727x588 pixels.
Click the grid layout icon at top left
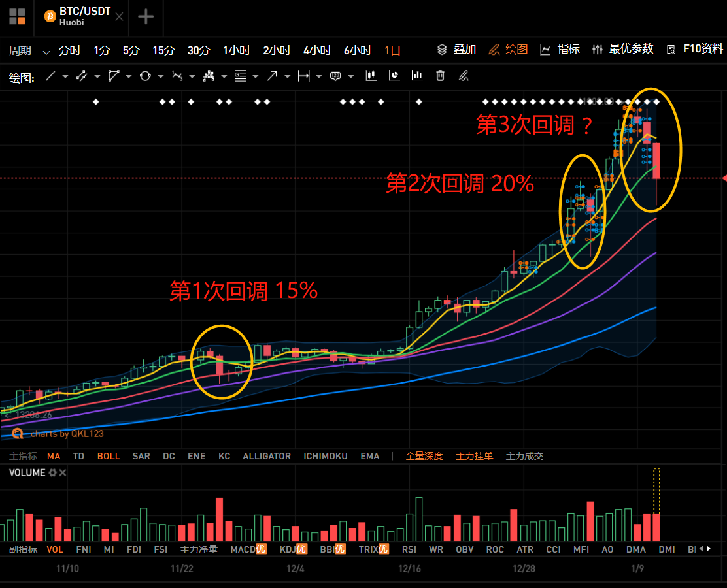tap(17, 17)
